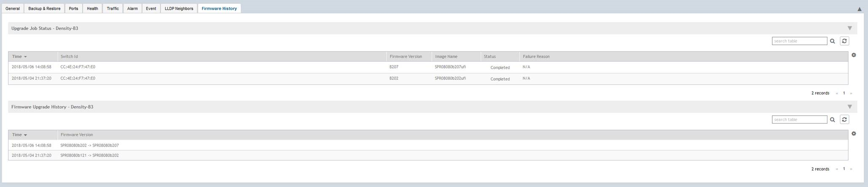Go to the Health tab
868x187 pixels.
pos(92,8)
